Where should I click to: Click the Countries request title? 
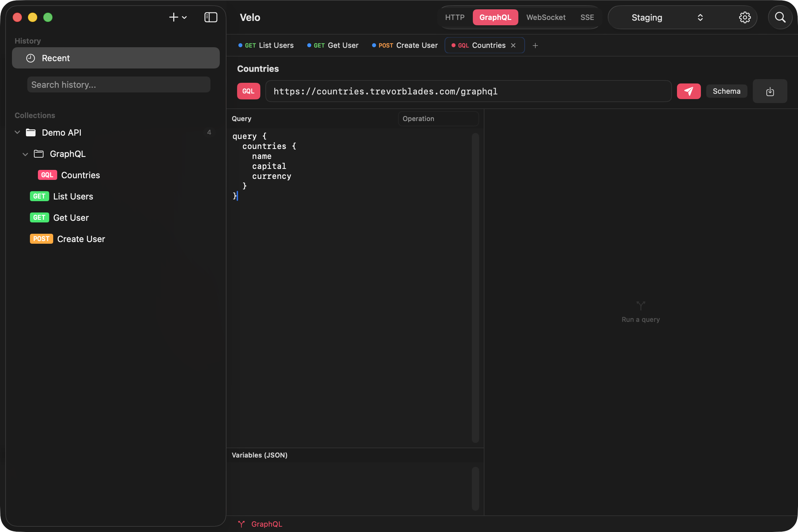pos(258,69)
